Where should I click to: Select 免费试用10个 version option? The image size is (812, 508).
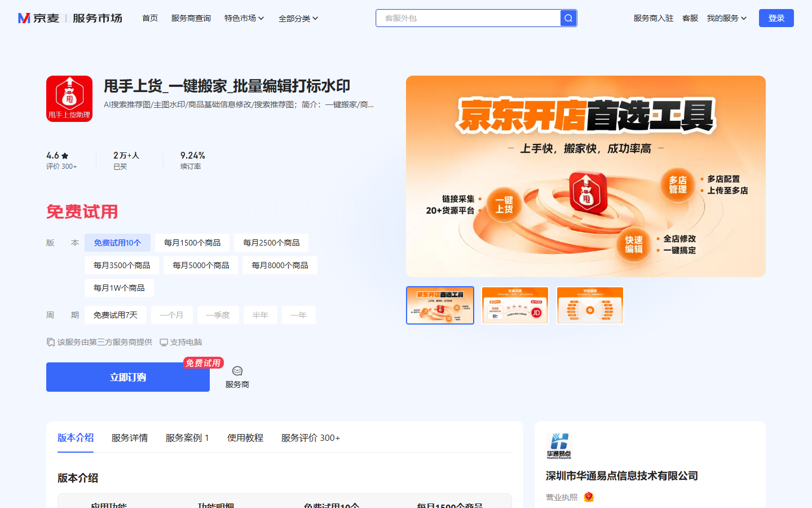pyautogui.click(x=117, y=243)
